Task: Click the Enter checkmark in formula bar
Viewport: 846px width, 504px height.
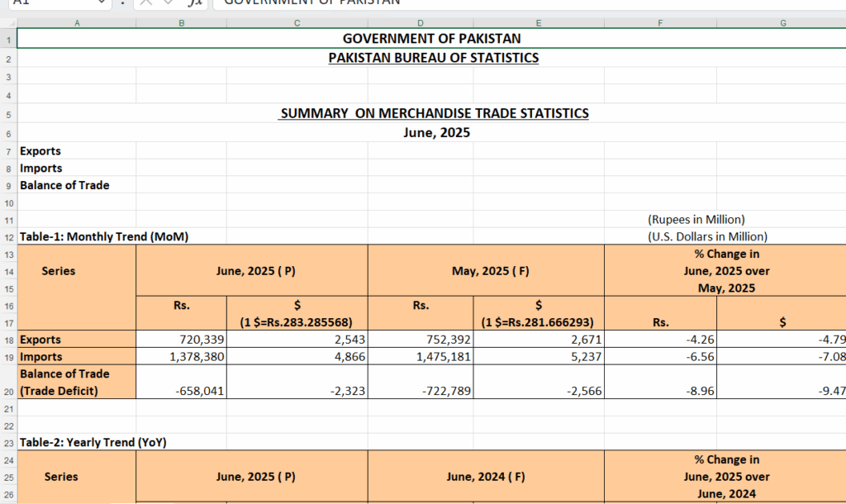Action: (x=170, y=2)
